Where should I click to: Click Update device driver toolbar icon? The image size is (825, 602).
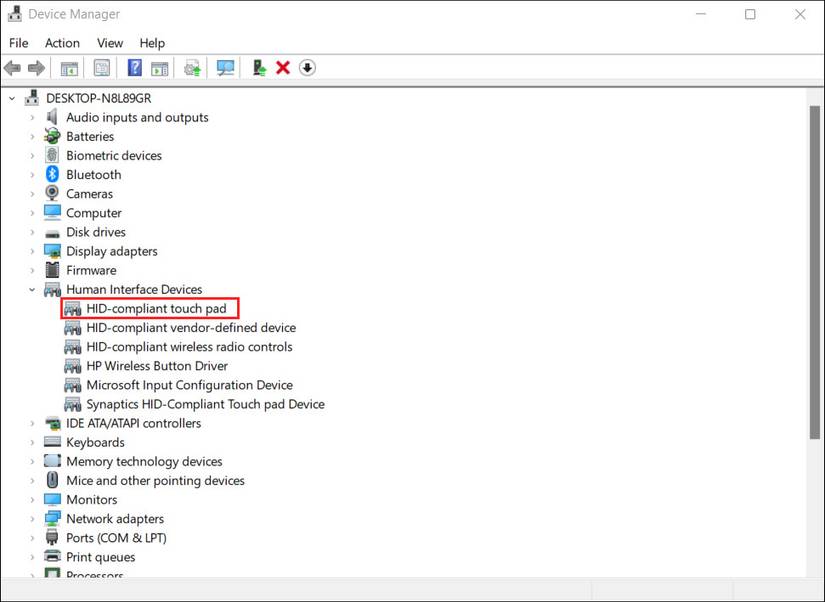(x=192, y=68)
